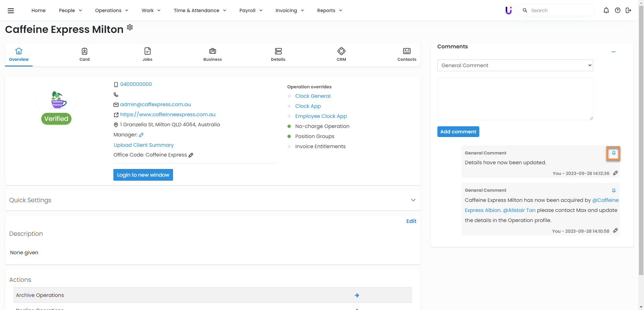The height and width of the screenshot is (310, 644).
Task: Expand the Quick Settings section
Action: [x=213, y=200]
